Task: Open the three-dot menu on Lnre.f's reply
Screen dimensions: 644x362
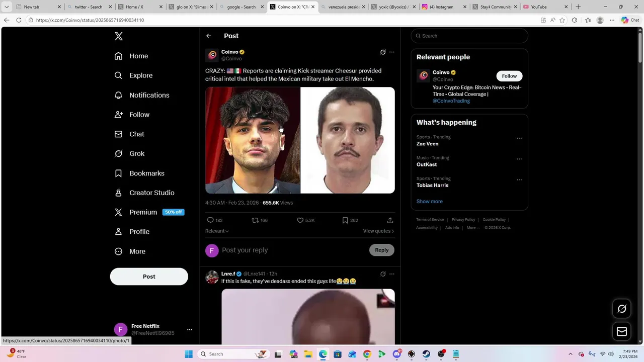Action: 392,274
